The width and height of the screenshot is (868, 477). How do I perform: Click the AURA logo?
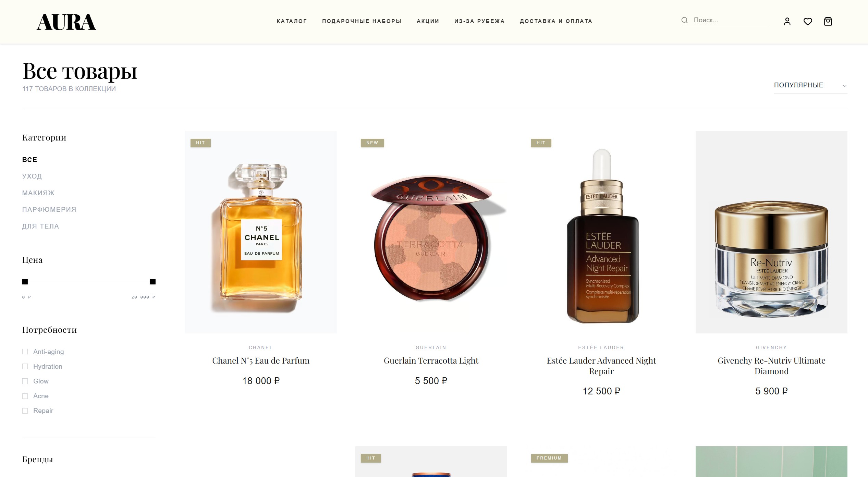point(66,22)
